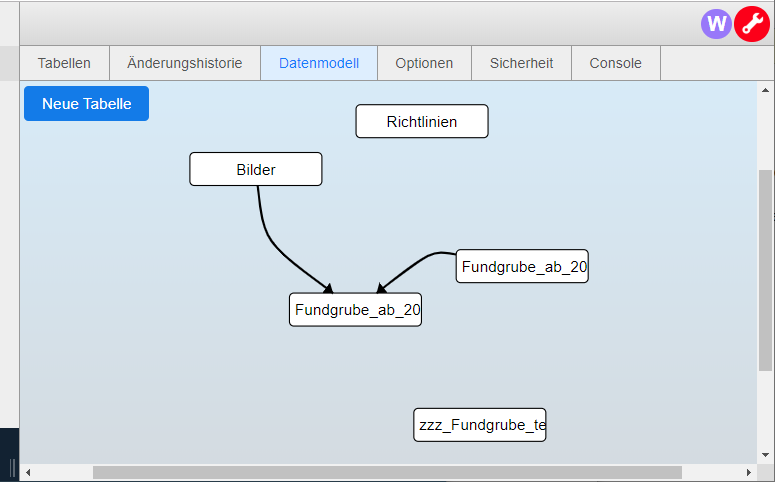Click the horizontal scrollbar left arrow

tap(28, 472)
